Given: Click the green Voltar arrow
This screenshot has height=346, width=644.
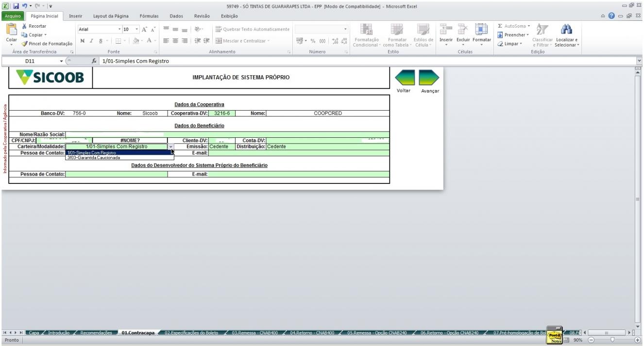Looking at the screenshot, I should tap(404, 78).
